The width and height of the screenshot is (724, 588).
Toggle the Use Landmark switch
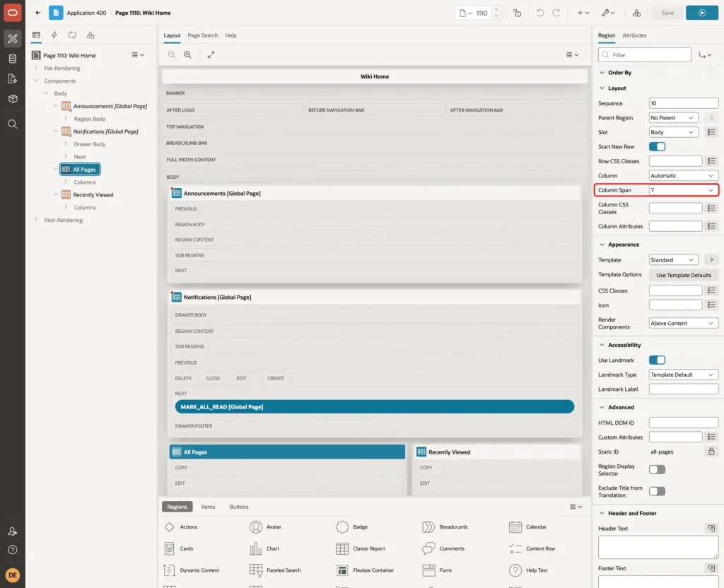[657, 360]
